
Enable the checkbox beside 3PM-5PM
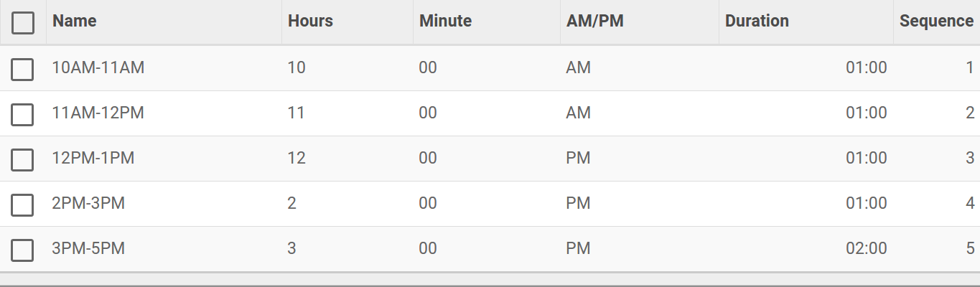tap(23, 250)
